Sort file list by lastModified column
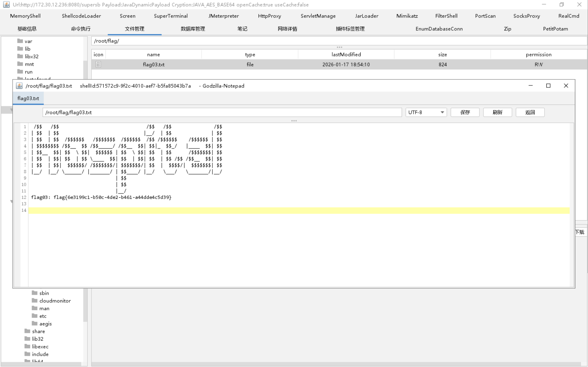 346,54
